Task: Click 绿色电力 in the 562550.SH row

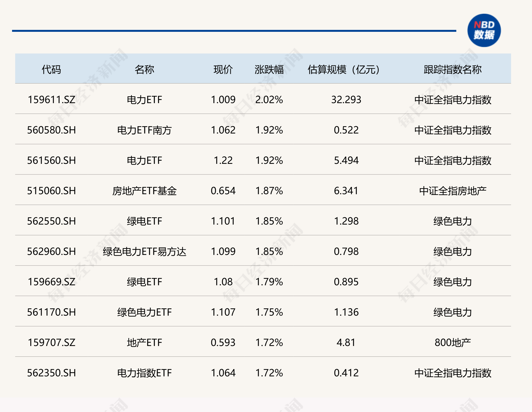Action: (453, 221)
